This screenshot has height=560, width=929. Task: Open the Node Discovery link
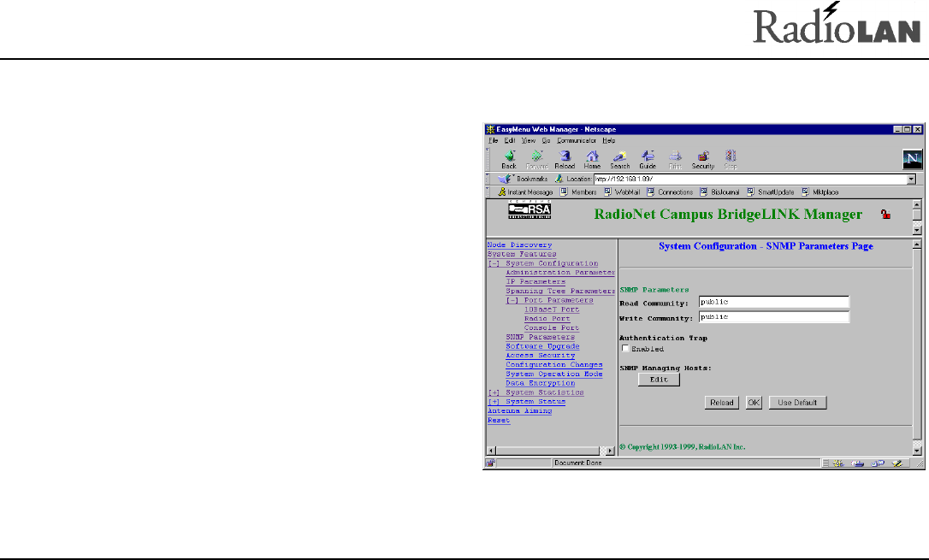point(519,245)
